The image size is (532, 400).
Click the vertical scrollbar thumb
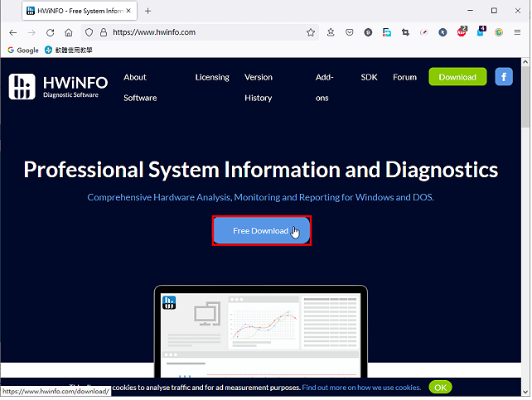(525, 97)
